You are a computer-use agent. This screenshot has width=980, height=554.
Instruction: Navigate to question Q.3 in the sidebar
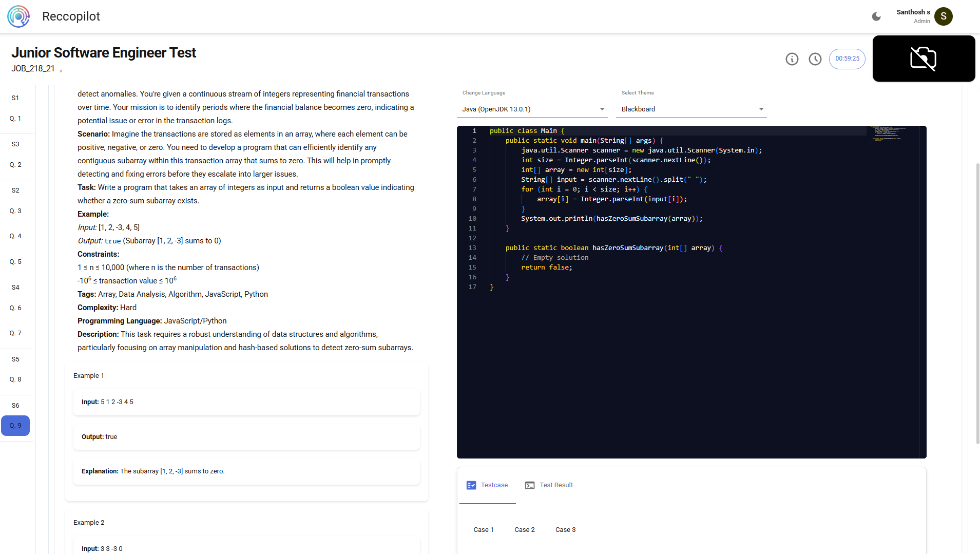(15, 211)
